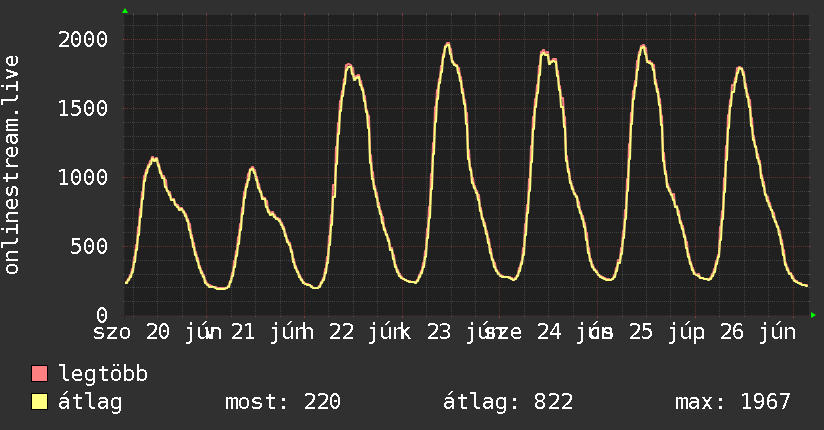Click the '20' date label on x-axis
The image size is (824, 430).
tap(158, 332)
